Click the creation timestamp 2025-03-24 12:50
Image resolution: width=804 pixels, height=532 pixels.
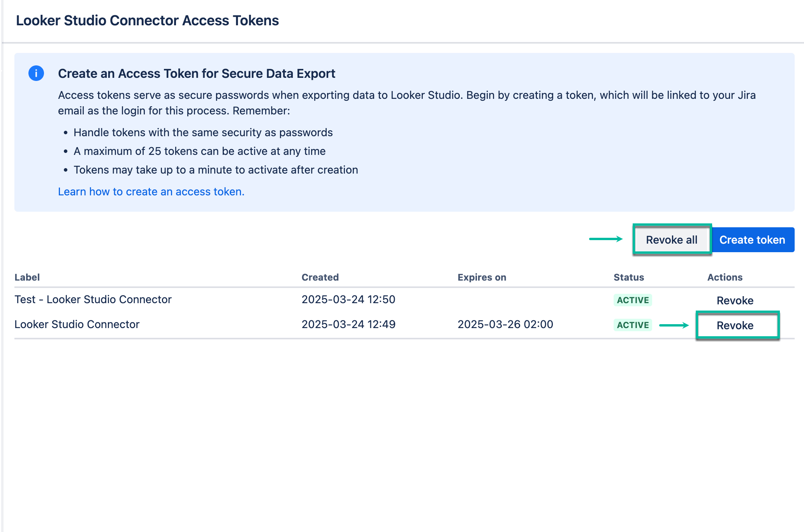tap(348, 299)
